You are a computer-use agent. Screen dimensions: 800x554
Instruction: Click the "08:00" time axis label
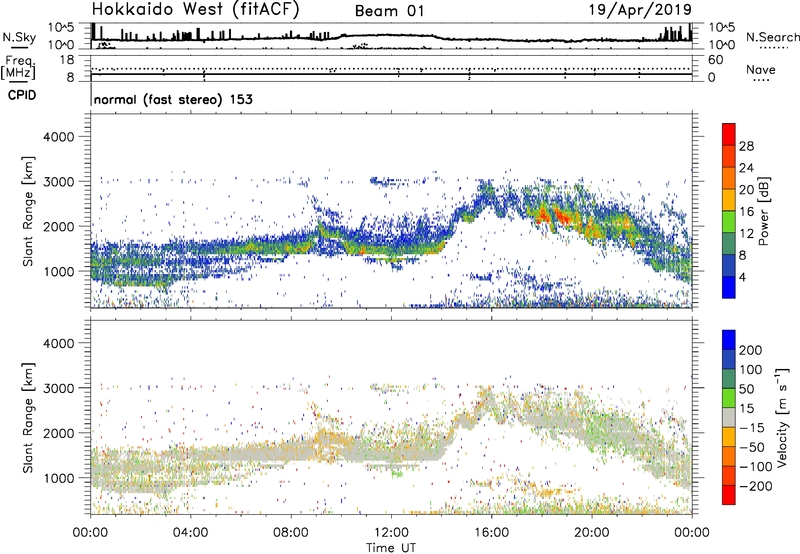pos(291,533)
